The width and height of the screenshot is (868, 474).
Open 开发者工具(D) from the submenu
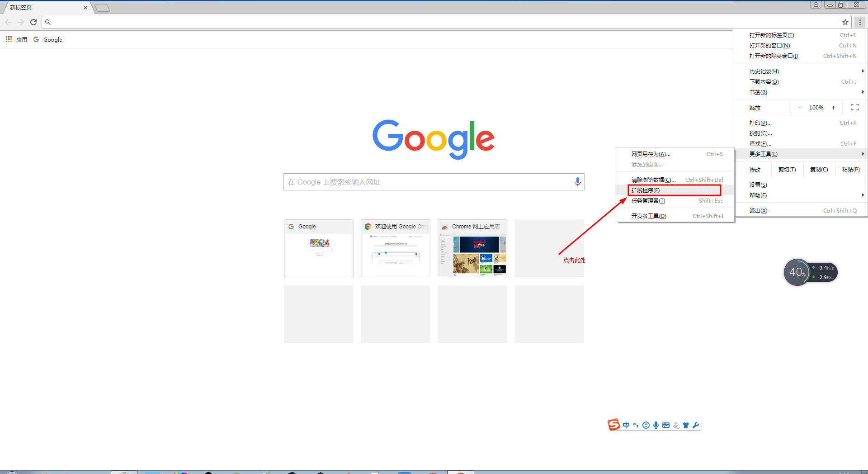675,216
